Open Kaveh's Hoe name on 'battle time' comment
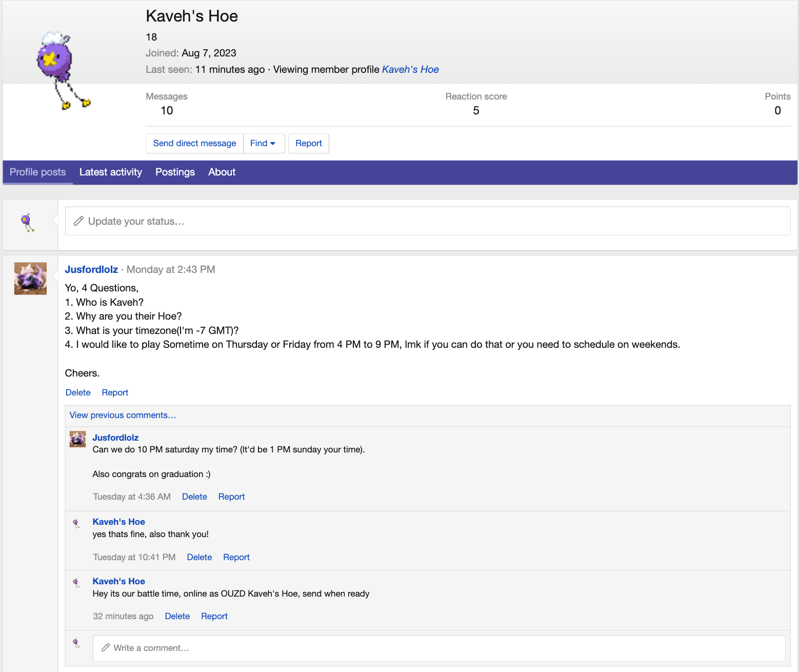The height and width of the screenshot is (672, 799). (118, 581)
